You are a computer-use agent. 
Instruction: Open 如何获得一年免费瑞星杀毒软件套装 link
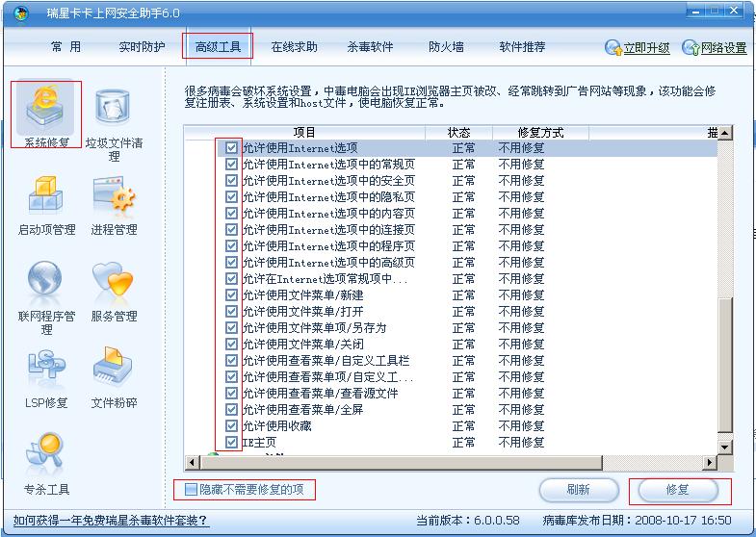click(x=111, y=521)
